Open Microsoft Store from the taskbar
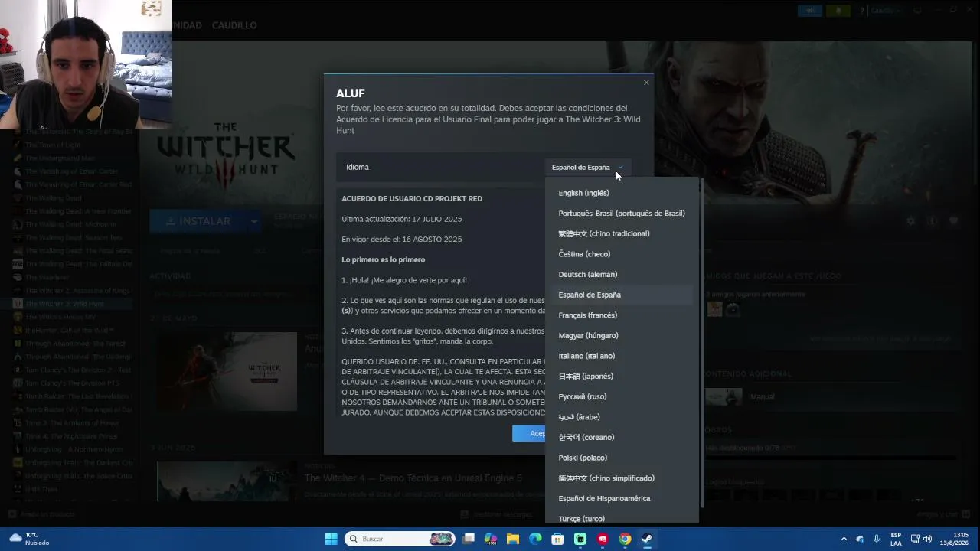Image resolution: width=980 pixels, height=551 pixels. pyautogui.click(x=557, y=539)
